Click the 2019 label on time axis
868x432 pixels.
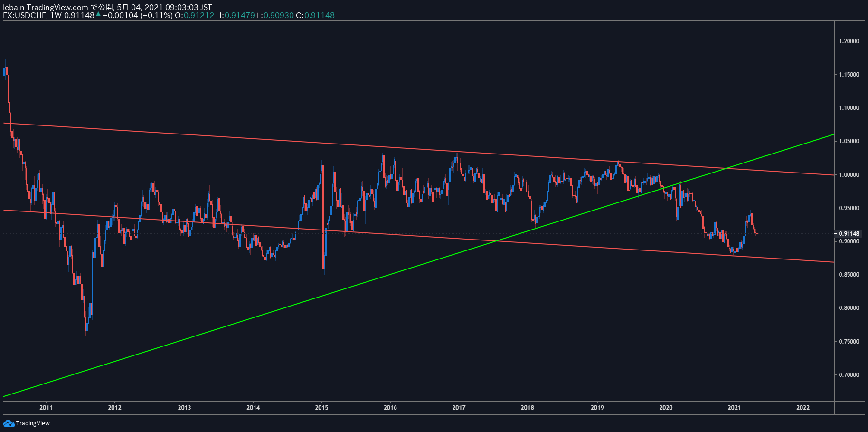point(597,407)
